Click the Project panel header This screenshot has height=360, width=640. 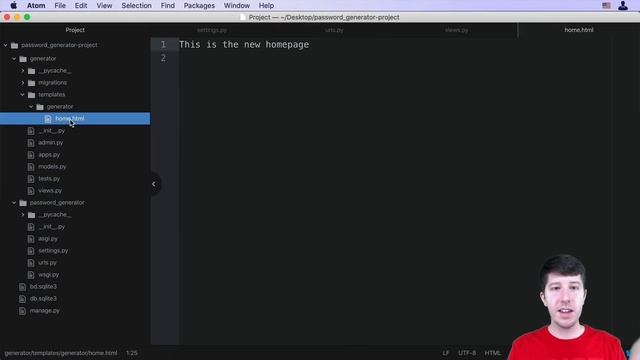[x=75, y=30]
